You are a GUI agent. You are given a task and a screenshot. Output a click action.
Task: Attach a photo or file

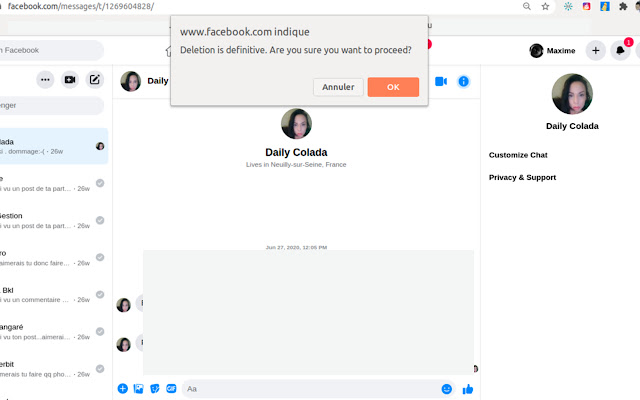pos(138,389)
